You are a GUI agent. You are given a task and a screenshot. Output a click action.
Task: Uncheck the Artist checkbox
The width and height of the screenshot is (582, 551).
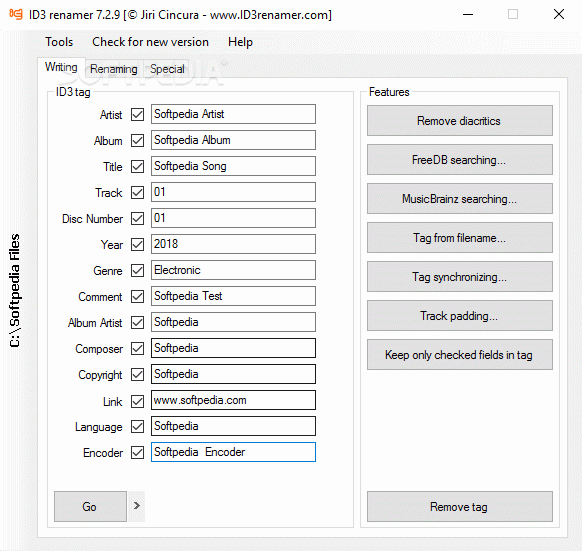pyautogui.click(x=137, y=114)
